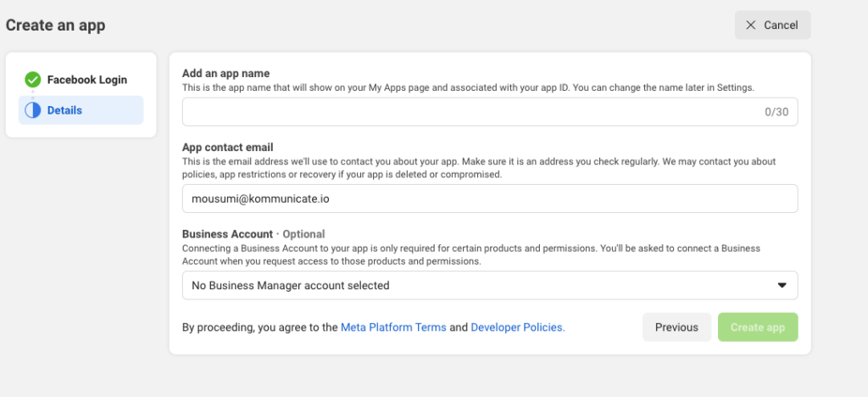Select the Facebook Login step
This screenshot has width=868, height=397.
[x=81, y=80]
